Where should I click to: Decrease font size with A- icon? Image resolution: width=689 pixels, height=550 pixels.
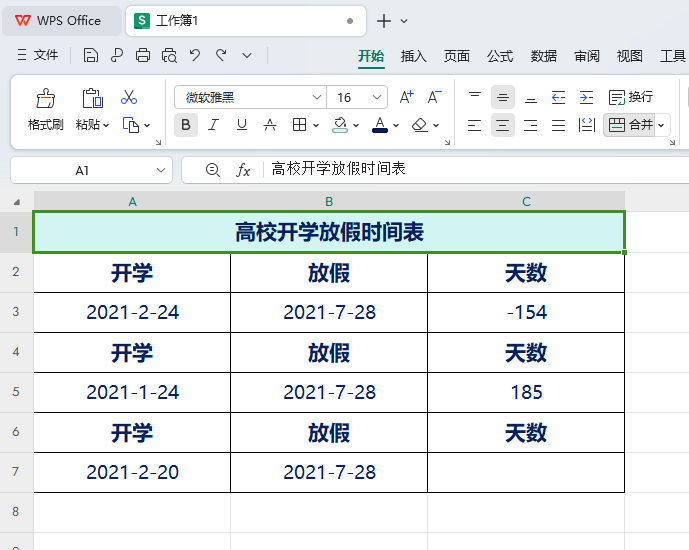click(x=435, y=97)
